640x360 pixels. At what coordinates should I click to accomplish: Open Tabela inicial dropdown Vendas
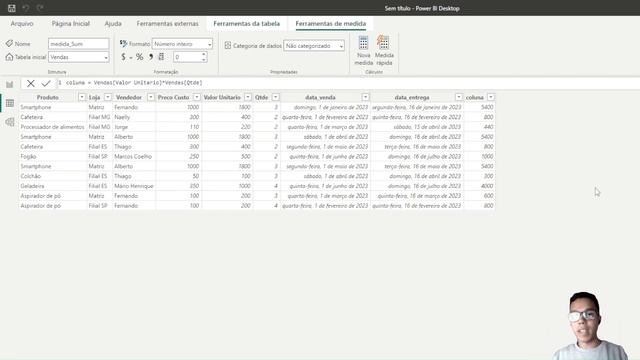coord(78,57)
